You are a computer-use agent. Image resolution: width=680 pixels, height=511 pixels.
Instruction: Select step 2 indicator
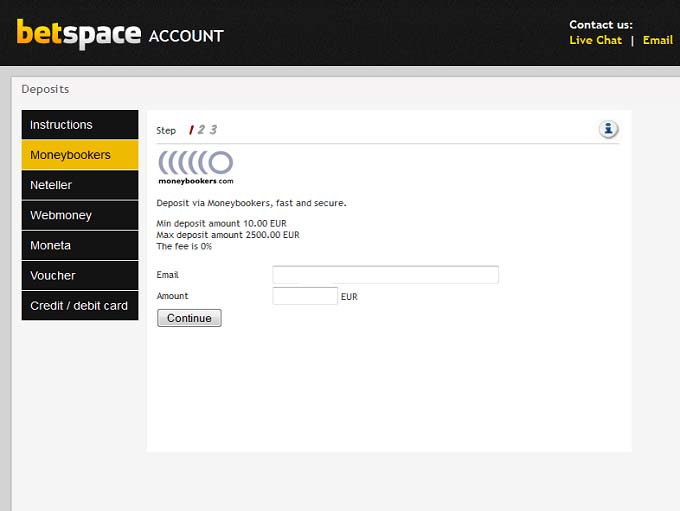(x=201, y=130)
